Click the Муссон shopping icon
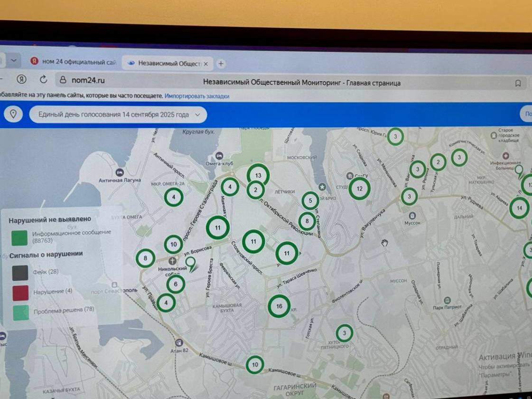This screenshot has width=532, height=399. coord(412,216)
